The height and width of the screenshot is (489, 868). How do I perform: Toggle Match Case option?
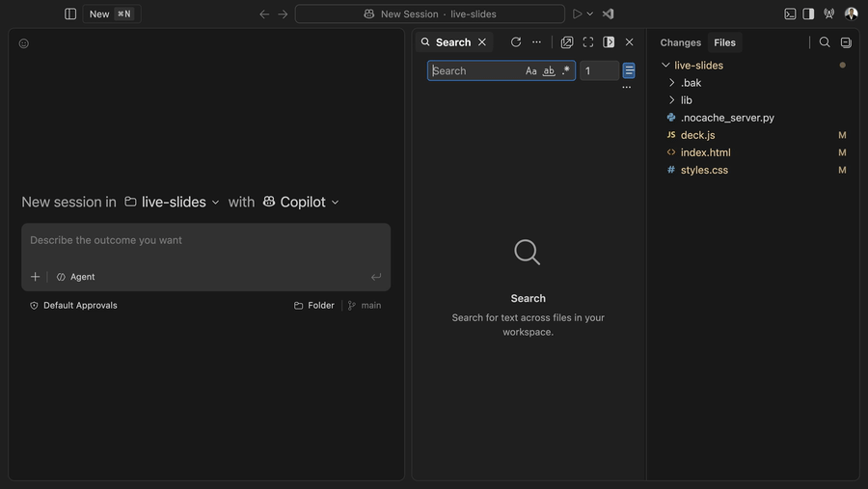pos(530,70)
